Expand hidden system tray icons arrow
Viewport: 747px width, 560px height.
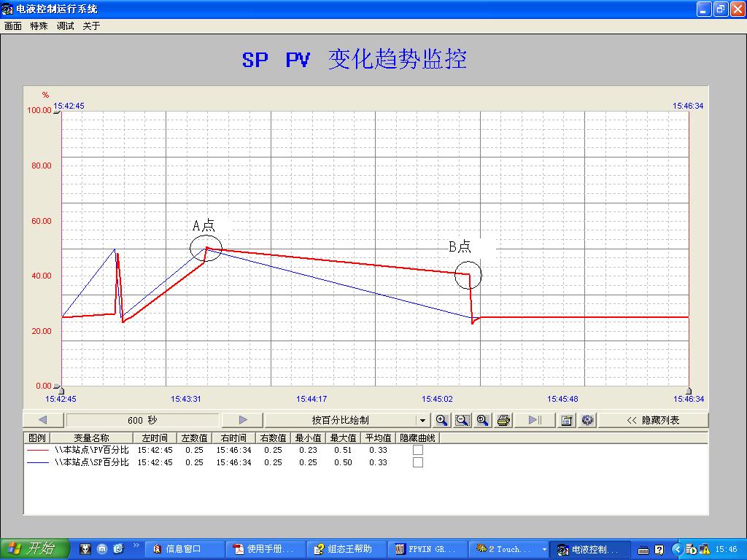tap(678, 550)
